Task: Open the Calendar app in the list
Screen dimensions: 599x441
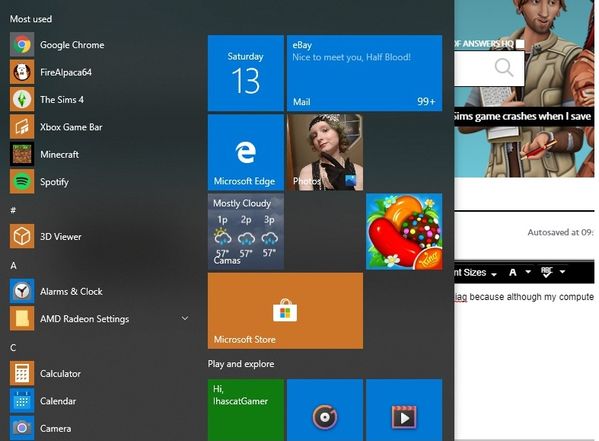Action: point(101,401)
